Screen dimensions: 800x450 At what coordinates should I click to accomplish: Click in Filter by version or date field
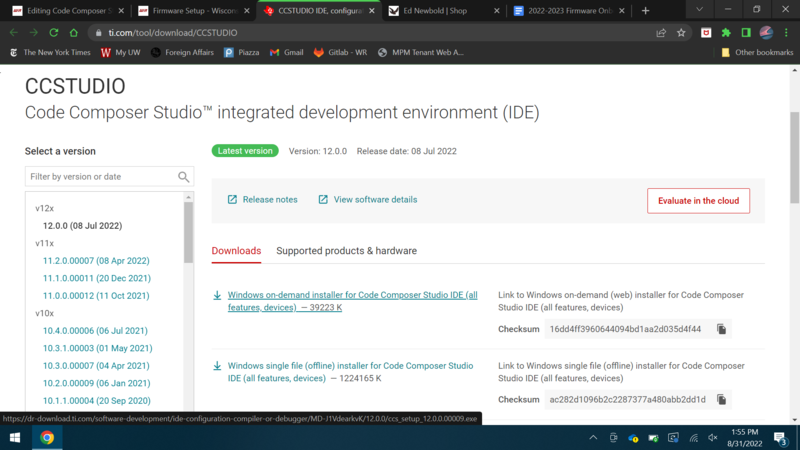tap(109, 177)
